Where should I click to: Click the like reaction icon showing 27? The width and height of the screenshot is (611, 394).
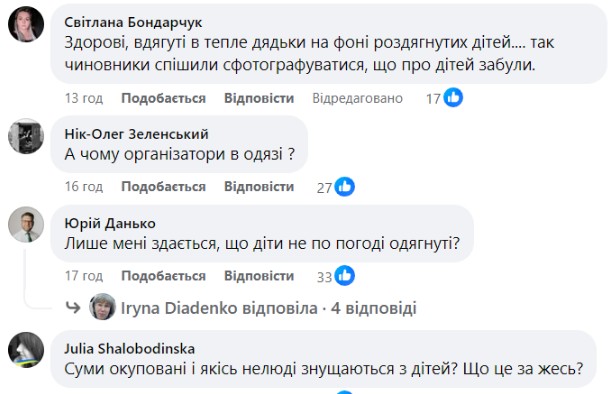(x=345, y=187)
